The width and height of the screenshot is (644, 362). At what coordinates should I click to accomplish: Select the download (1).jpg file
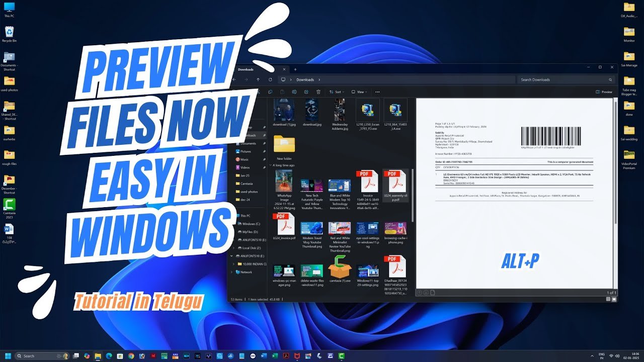point(284,113)
